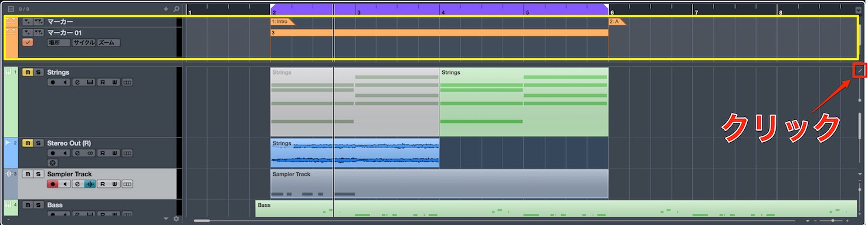Add cycle marker on マーカー 01 track
Viewport: 868px width, 225px height.
pyautogui.click(x=39, y=32)
